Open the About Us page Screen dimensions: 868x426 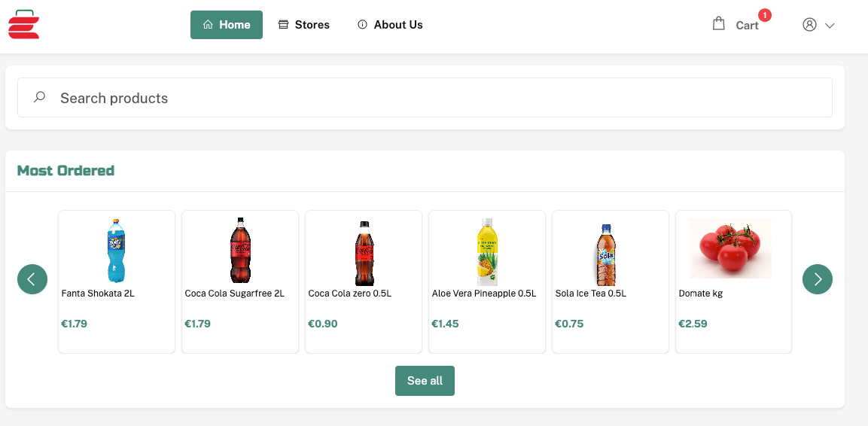click(390, 25)
